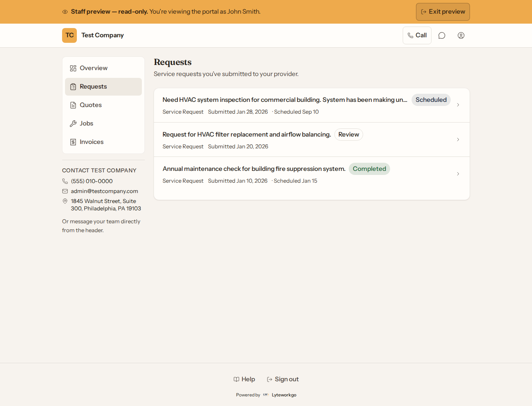
Task: Click the TC company logo badge
Action: pos(69,35)
